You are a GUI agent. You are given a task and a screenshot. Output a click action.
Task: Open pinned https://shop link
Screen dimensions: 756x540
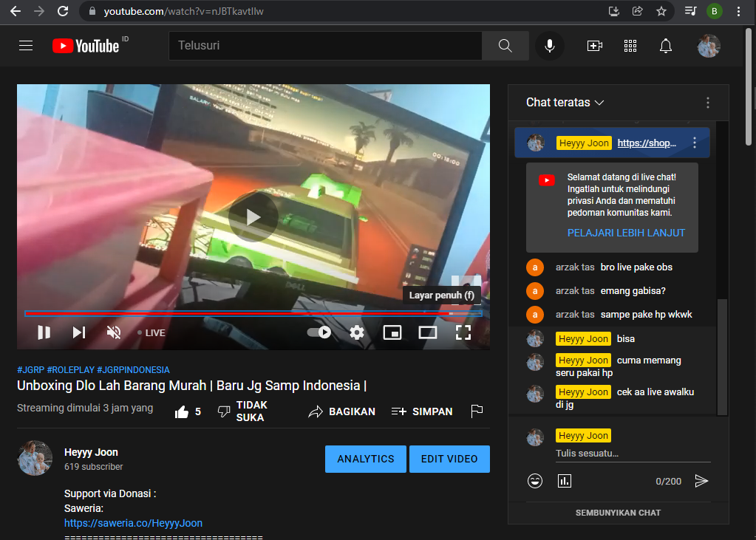coord(647,143)
